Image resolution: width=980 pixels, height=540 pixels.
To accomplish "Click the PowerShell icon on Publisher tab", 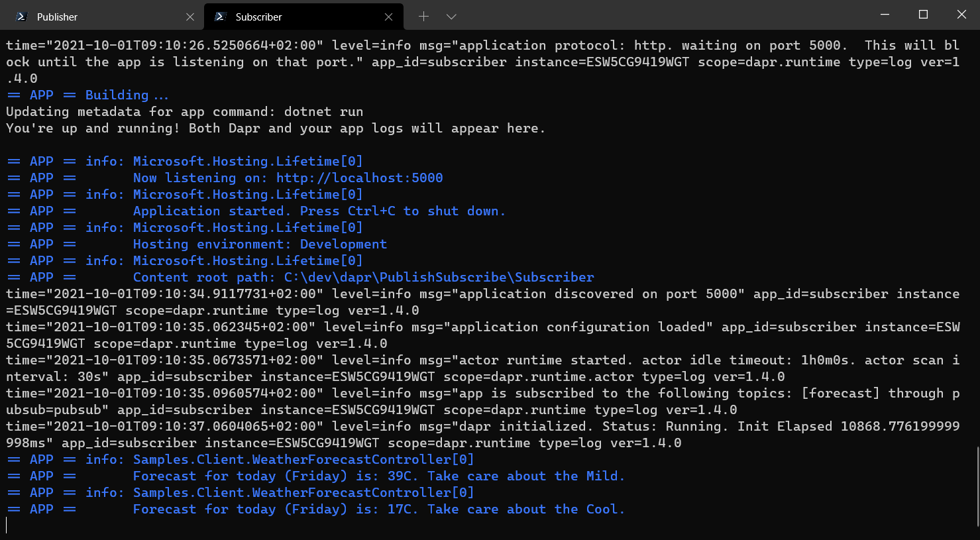I will point(22,17).
